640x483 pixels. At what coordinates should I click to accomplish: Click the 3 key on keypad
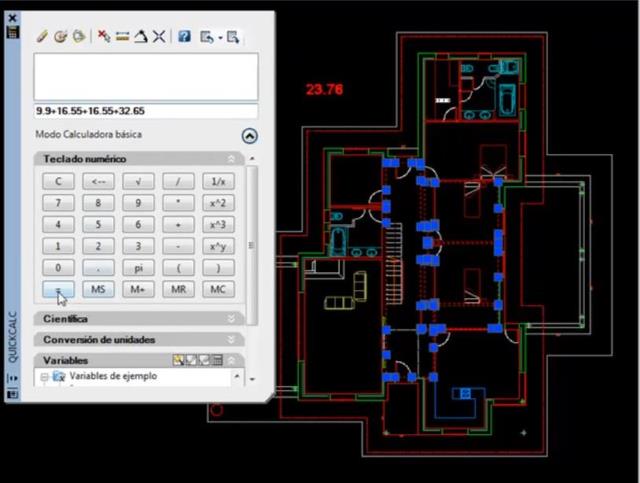pos(138,246)
